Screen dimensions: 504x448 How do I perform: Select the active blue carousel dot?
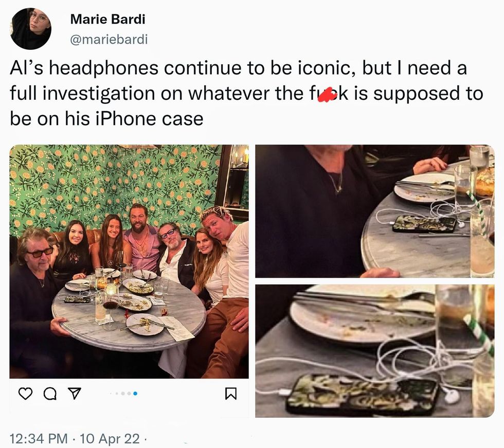click(135, 394)
